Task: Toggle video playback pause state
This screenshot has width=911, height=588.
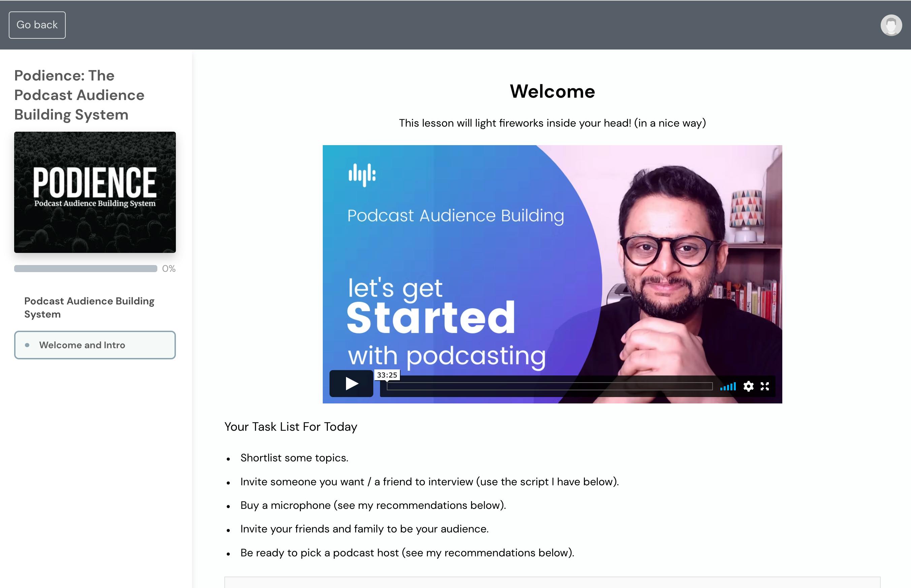Action: click(351, 384)
